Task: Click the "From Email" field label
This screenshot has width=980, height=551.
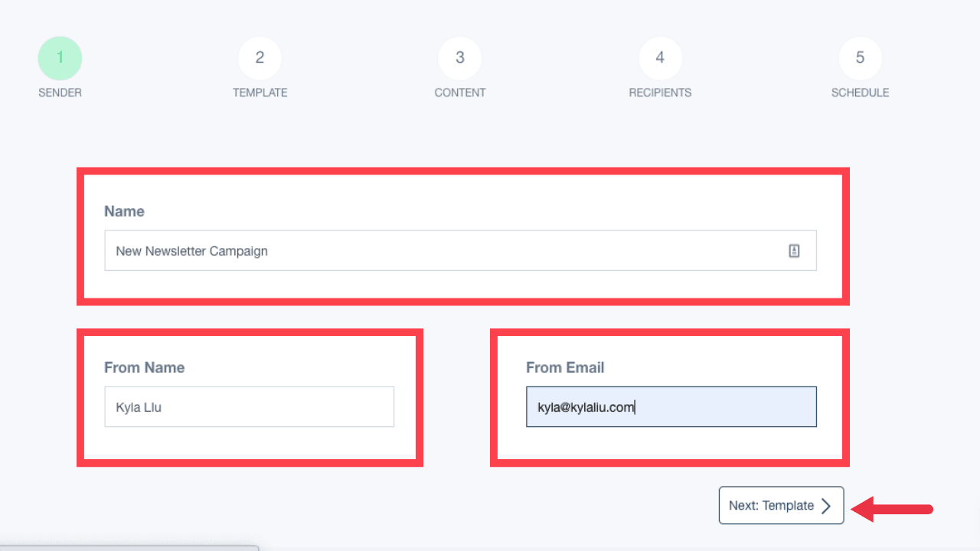Action: (x=565, y=367)
